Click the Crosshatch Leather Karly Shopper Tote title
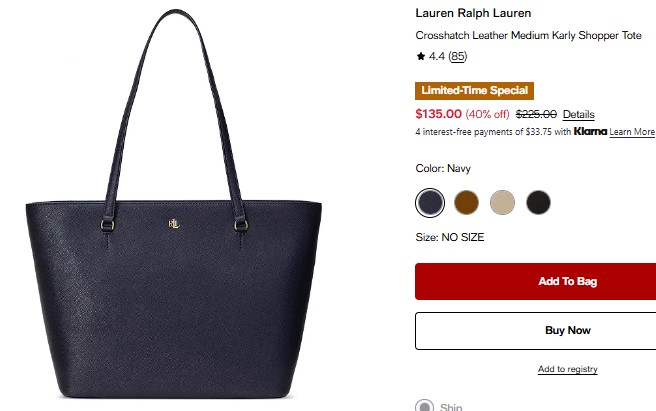This screenshot has width=656, height=411. click(x=528, y=36)
